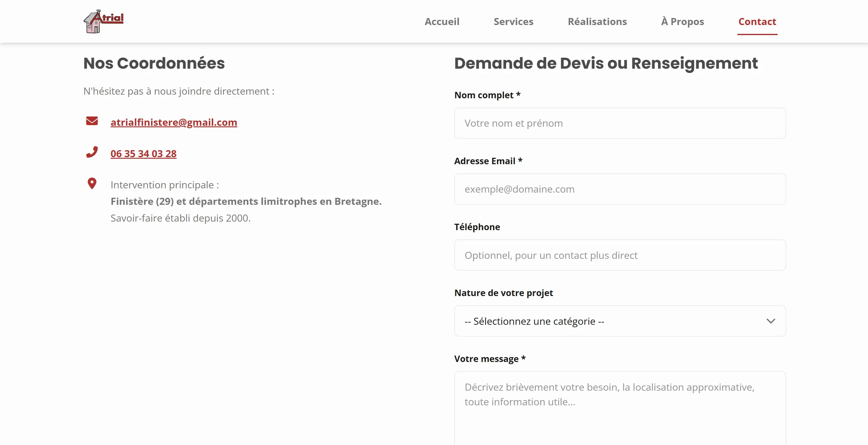This screenshot has height=445, width=868.
Task: Focus the 'exemple@domaine.com' email field
Action: [x=620, y=189]
